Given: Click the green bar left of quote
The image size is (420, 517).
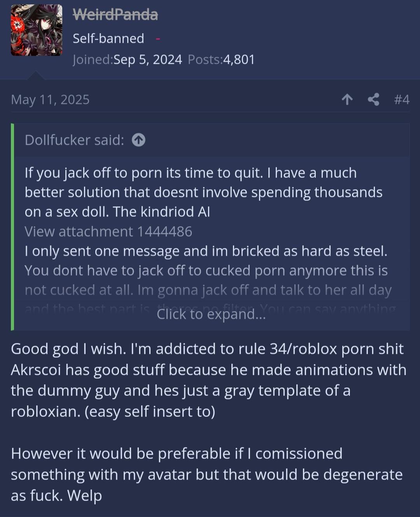Looking at the screenshot, I should 13,227.
